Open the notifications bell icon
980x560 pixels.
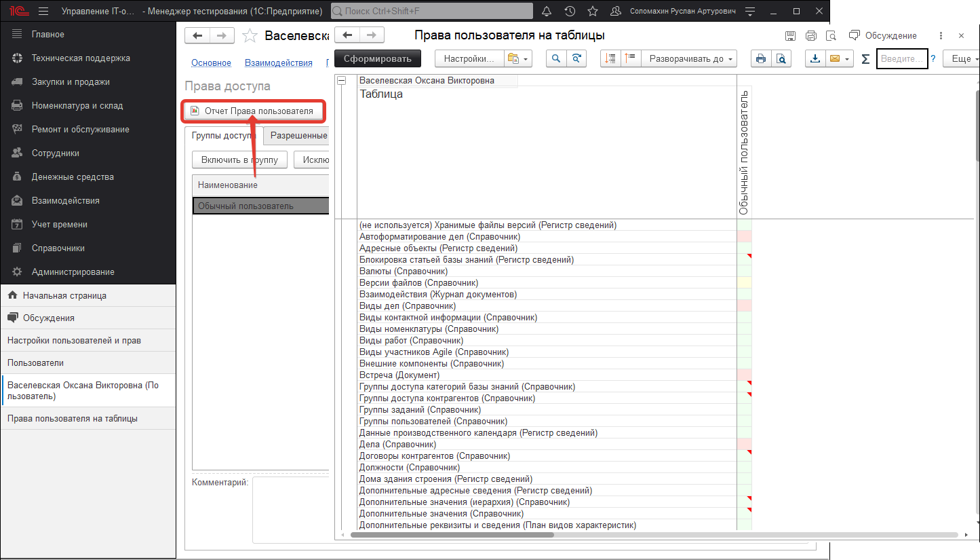547,12
